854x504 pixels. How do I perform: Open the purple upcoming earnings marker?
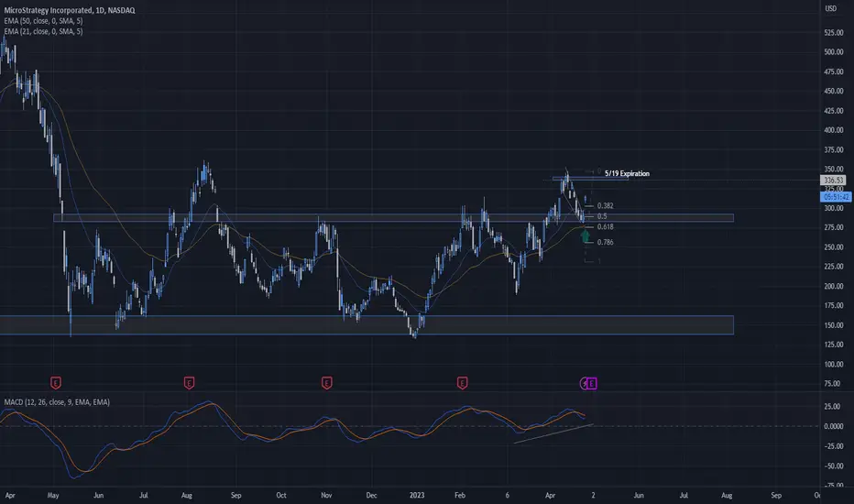tap(593, 384)
